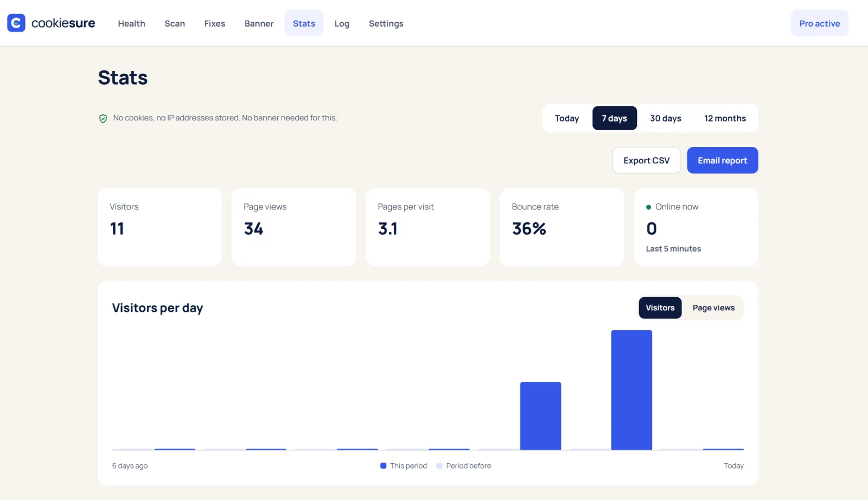This screenshot has height=500, width=868.
Task: Click the This period legend swatch
Action: 384,466
